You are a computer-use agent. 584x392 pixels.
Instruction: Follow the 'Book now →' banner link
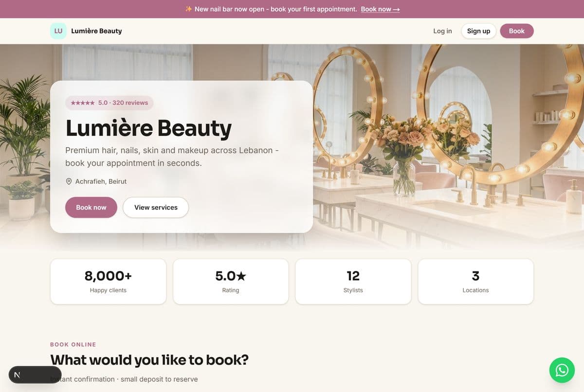(380, 9)
